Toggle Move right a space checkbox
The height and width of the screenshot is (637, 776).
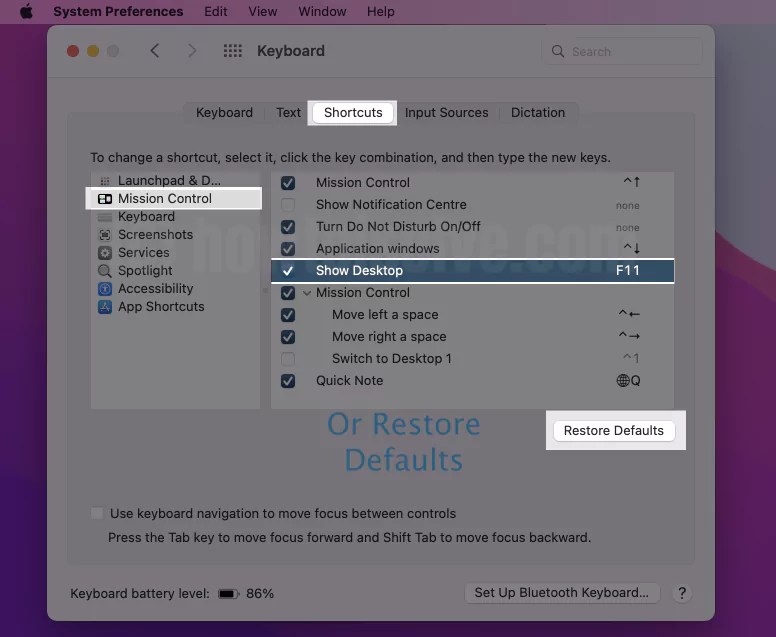coord(288,337)
